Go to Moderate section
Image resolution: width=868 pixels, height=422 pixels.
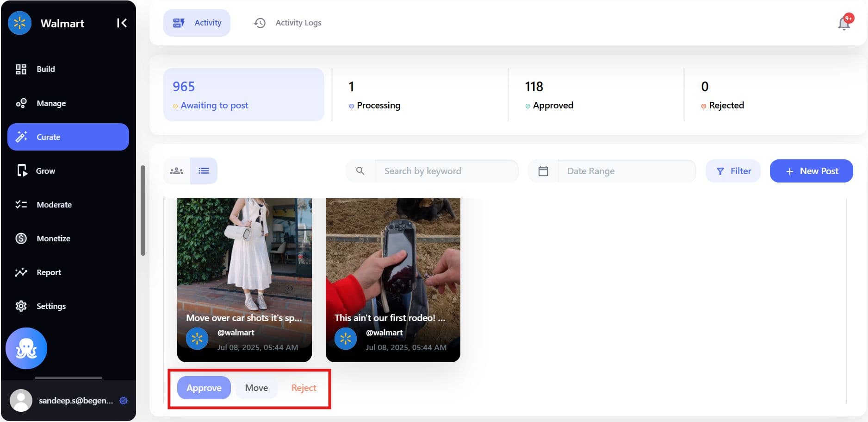click(x=68, y=204)
